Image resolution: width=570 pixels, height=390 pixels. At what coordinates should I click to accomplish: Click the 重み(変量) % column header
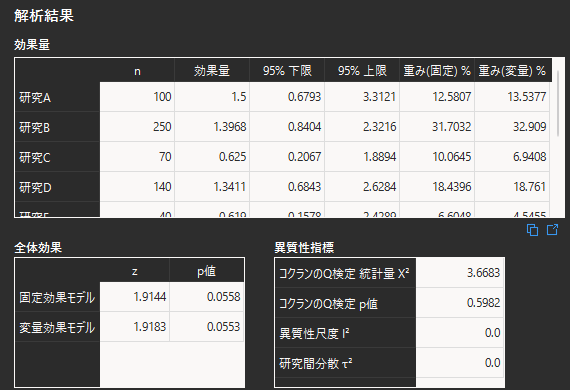pyautogui.click(x=512, y=70)
